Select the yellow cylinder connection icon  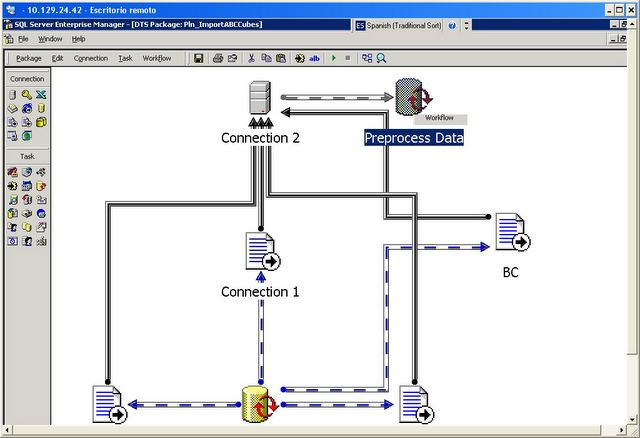coord(41,108)
